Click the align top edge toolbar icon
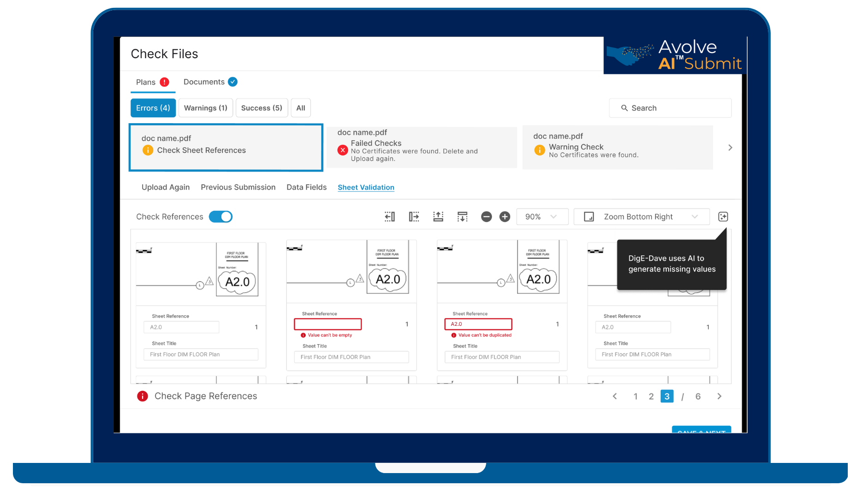This screenshot has width=857, height=504. (438, 217)
